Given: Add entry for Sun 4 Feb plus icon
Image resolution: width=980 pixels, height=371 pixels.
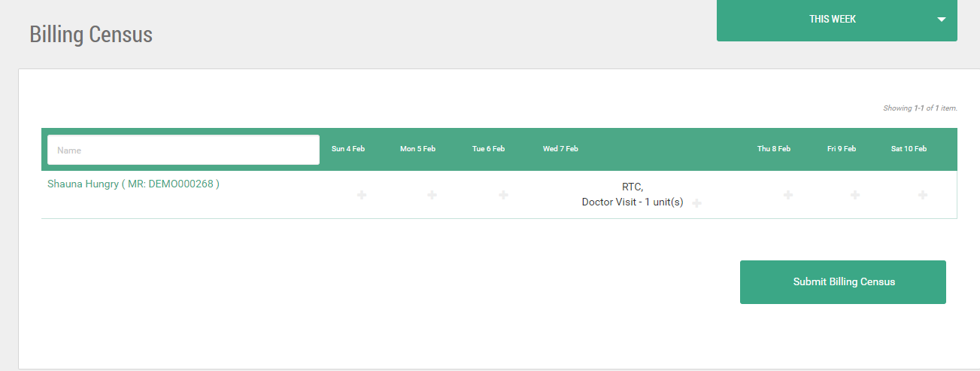Looking at the screenshot, I should [x=362, y=195].
